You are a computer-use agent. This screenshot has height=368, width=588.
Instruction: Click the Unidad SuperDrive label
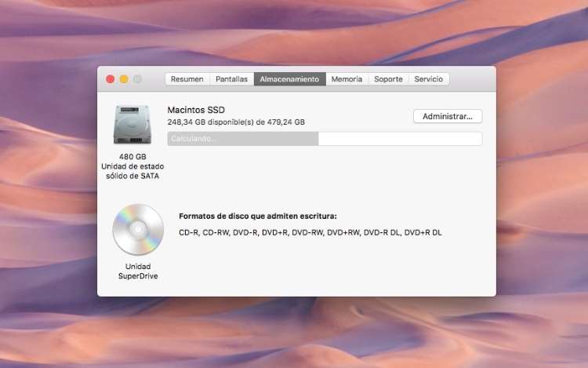(138, 271)
